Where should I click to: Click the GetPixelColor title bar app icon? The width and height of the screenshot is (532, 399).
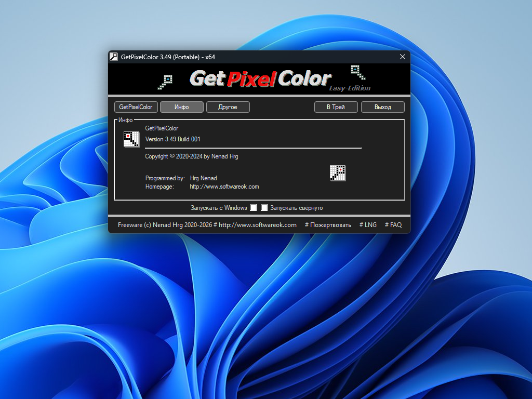pos(114,57)
